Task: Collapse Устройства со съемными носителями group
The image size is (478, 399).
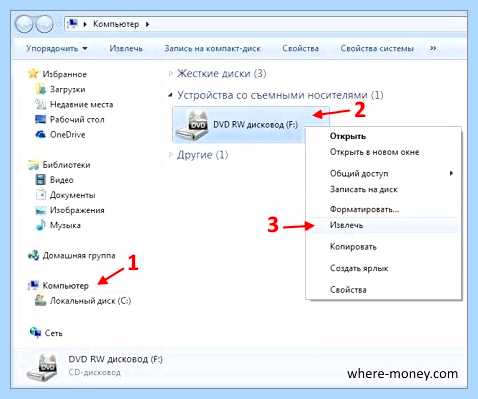Action: [x=171, y=95]
